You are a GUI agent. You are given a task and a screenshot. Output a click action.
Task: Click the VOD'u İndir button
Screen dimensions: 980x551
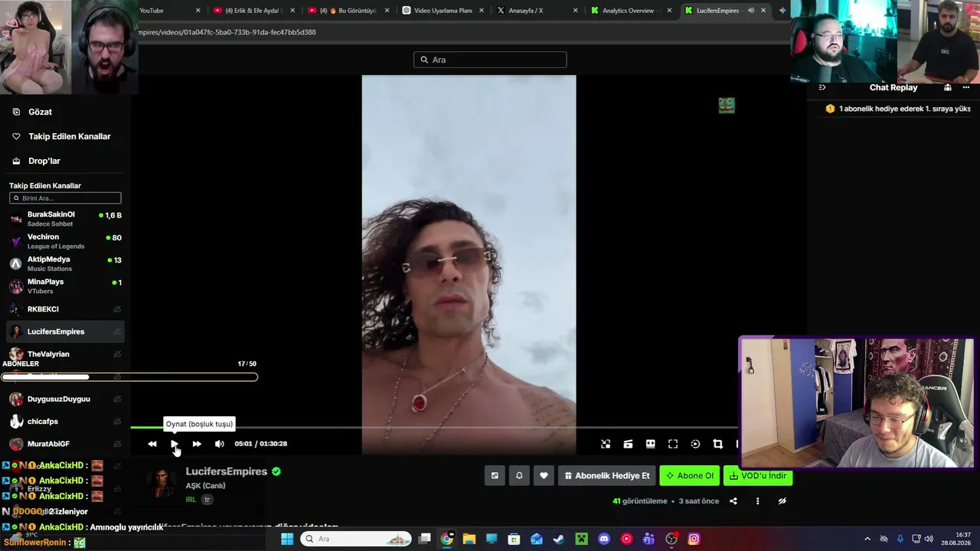[758, 476]
